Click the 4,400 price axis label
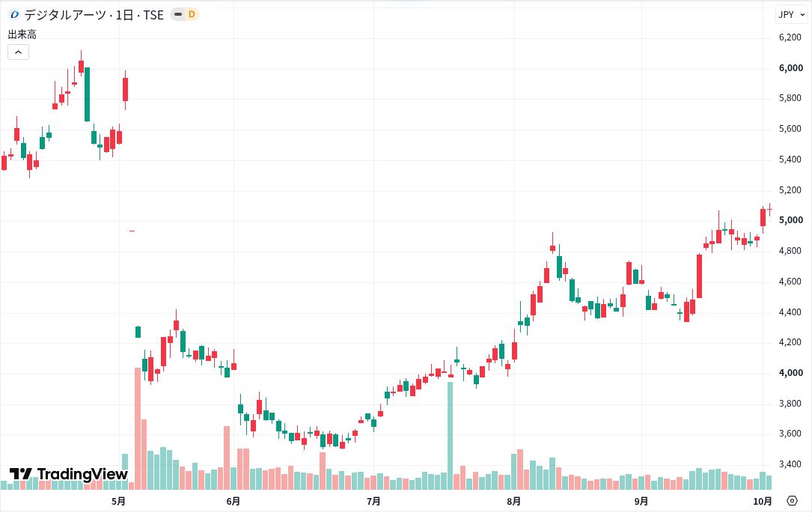 pos(791,312)
